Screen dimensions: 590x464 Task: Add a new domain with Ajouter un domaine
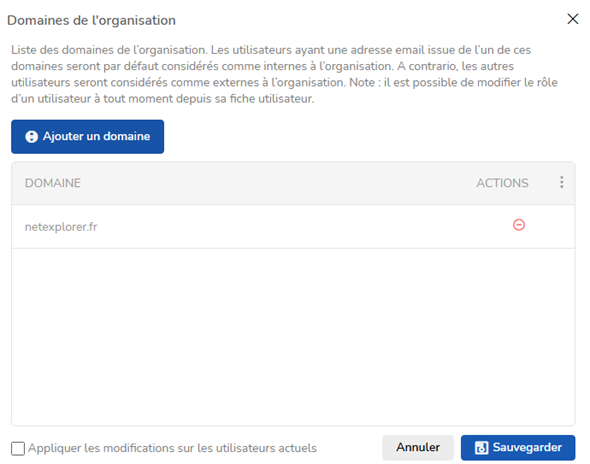[x=87, y=137]
